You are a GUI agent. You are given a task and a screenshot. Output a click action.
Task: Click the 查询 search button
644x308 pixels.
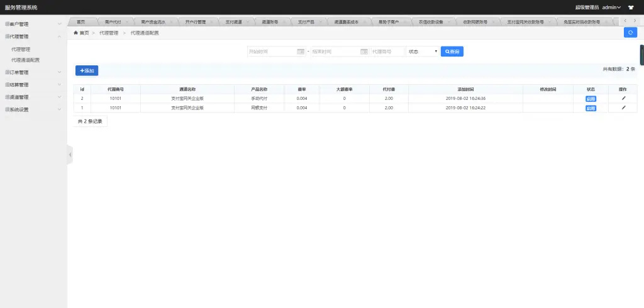pyautogui.click(x=452, y=52)
